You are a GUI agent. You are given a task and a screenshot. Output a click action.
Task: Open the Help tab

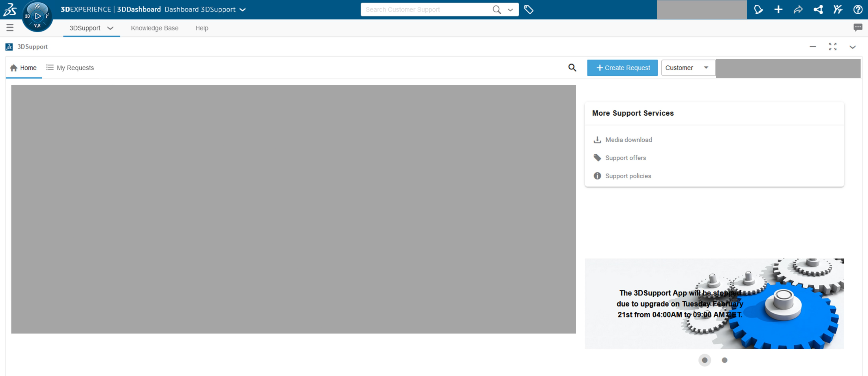pyautogui.click(x=202, y=28)
